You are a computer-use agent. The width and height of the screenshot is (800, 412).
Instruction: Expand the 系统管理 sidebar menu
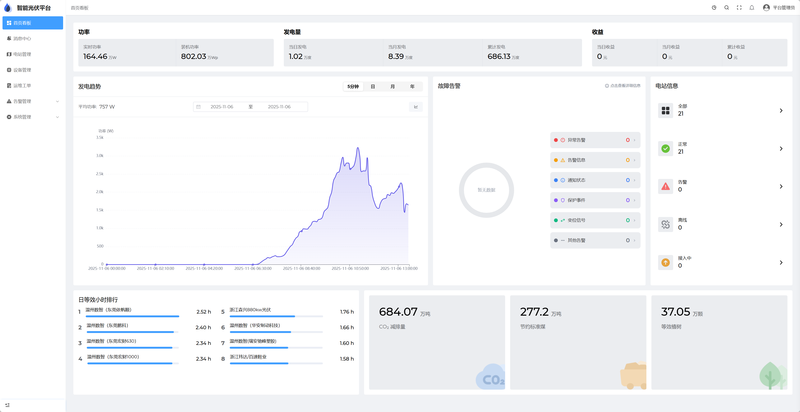(32, 116)
